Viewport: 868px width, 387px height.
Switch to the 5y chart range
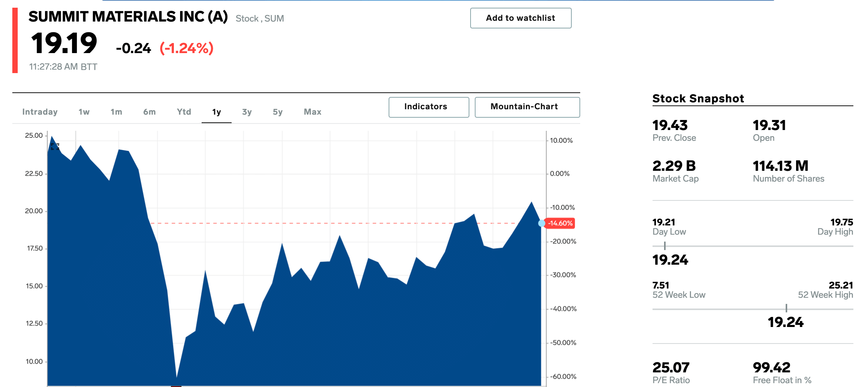click(277, 112)
